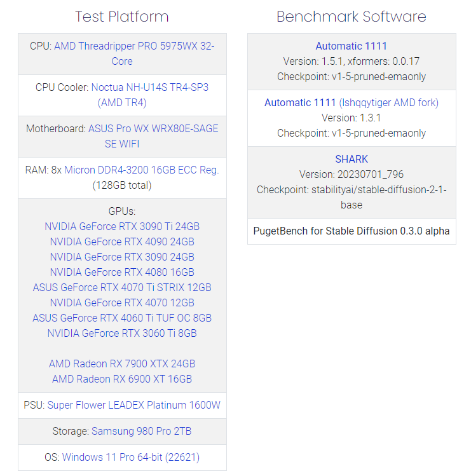Screen dimensions: 464x476
Task: Open ASUS GeForce RTX 4070 Ti STRIX link
Action: pos(122,287)
